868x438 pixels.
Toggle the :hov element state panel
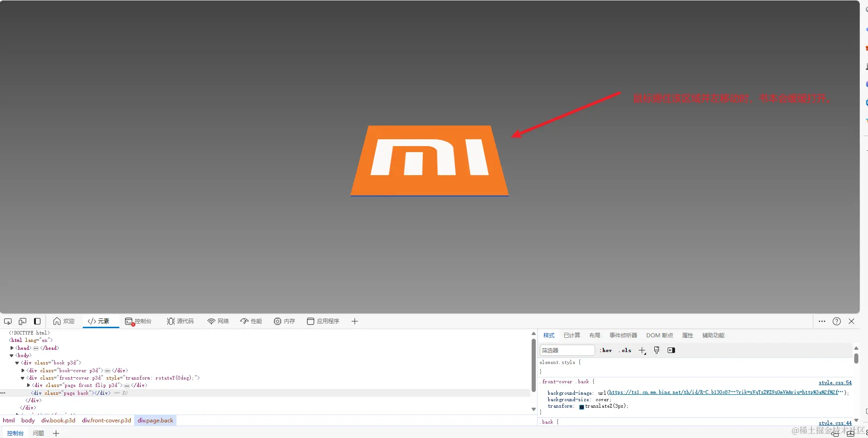[606, 350]
